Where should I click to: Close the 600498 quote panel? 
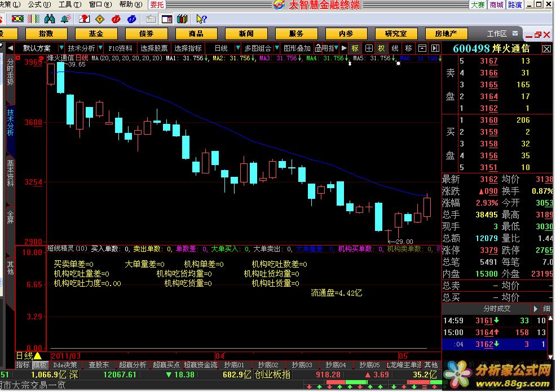point(546,49)
